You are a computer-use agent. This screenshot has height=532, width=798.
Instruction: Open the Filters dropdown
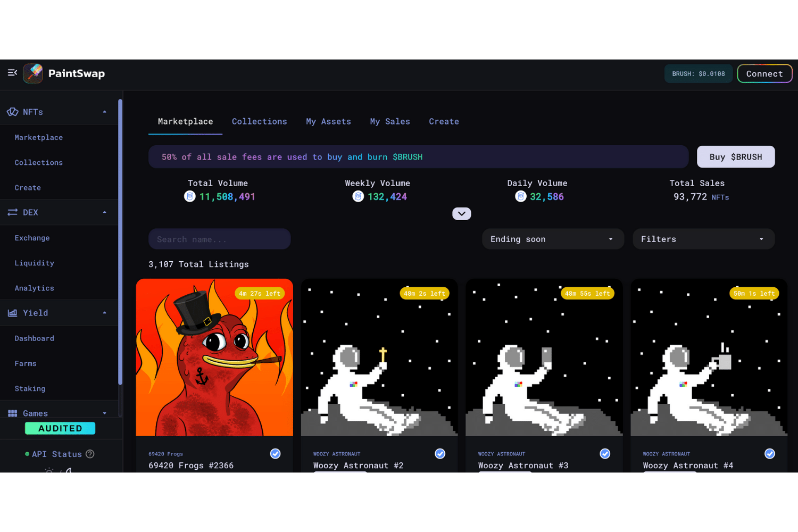click(x=703, y=239)
